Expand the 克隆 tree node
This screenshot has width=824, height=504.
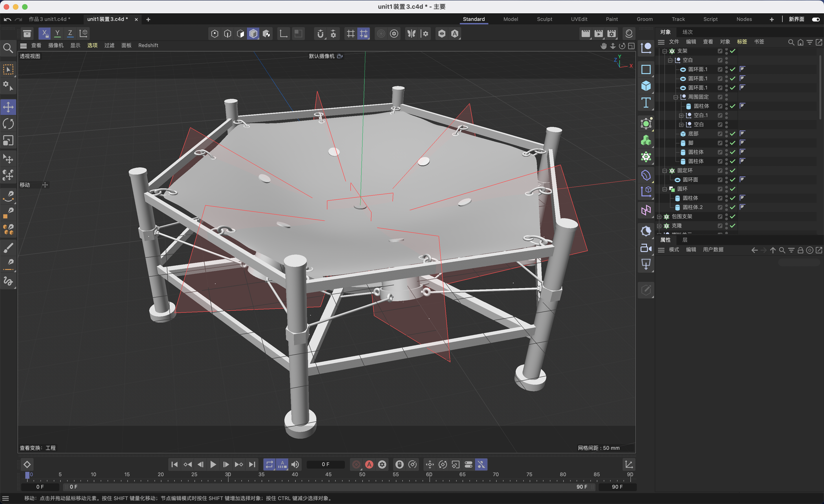pos(659,226)
